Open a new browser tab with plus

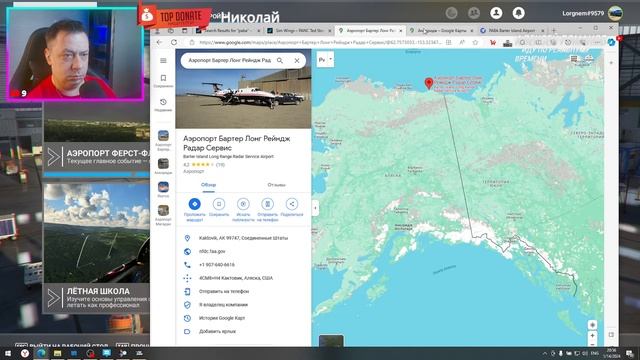tap(554, 30)
